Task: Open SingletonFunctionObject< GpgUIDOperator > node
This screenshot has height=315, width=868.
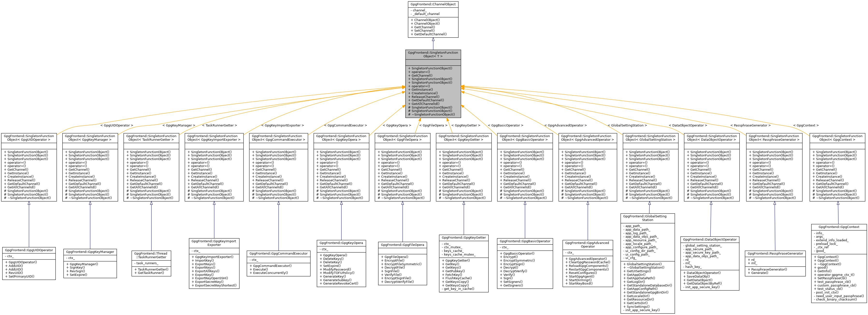Action: pos(29,167)
